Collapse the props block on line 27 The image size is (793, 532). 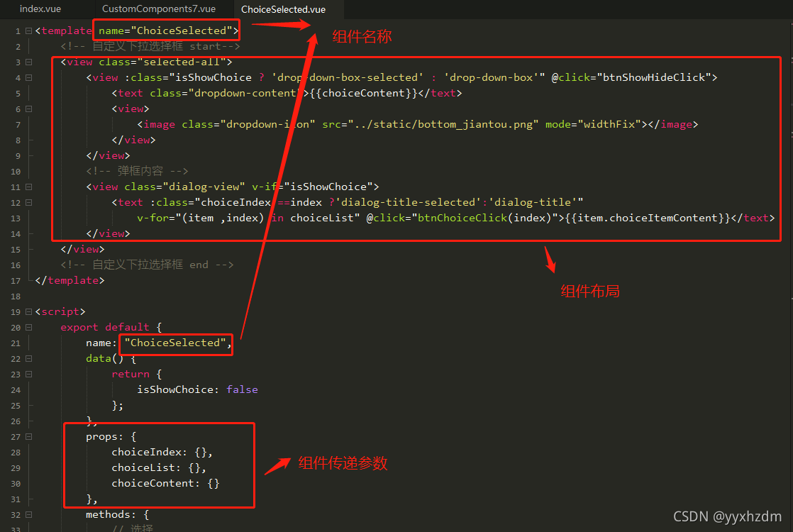29,436
